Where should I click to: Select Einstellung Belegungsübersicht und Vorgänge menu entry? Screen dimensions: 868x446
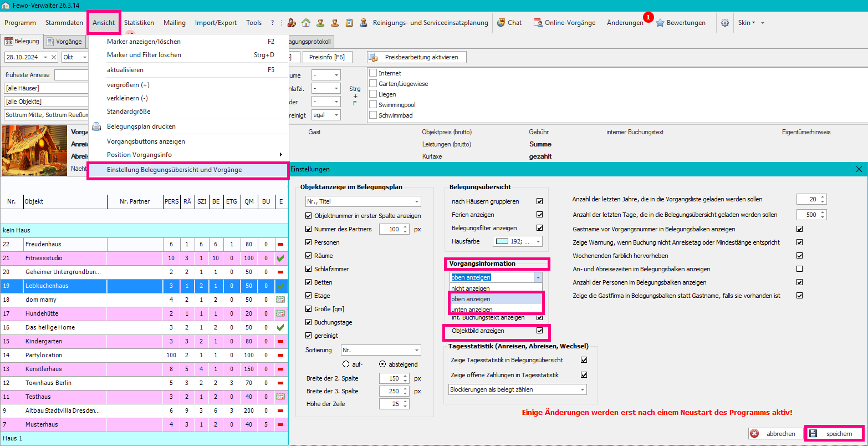click(x=188, y=170)
